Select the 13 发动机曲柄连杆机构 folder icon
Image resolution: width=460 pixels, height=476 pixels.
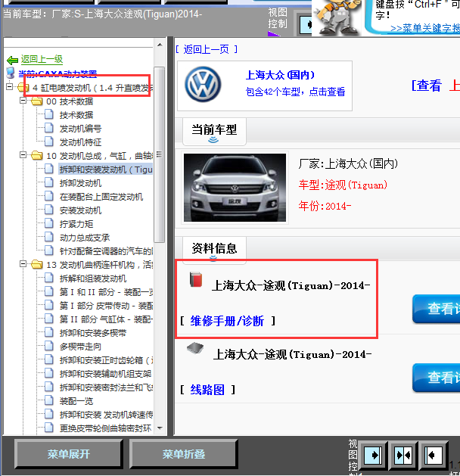(x=37, y=264)
